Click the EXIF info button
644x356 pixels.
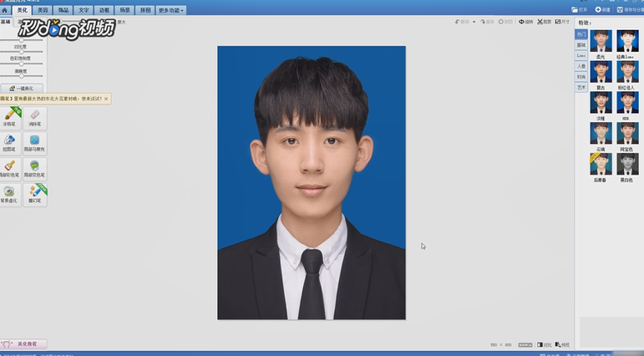point(525,345)
